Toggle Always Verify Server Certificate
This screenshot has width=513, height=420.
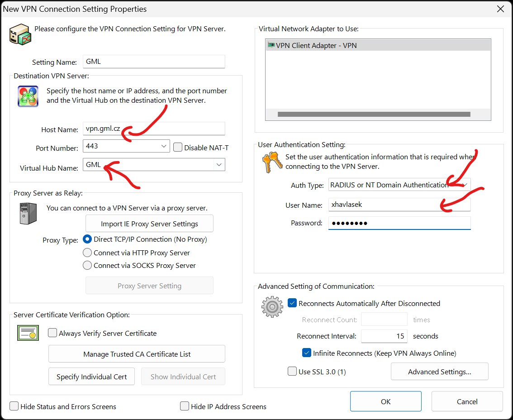52,333
